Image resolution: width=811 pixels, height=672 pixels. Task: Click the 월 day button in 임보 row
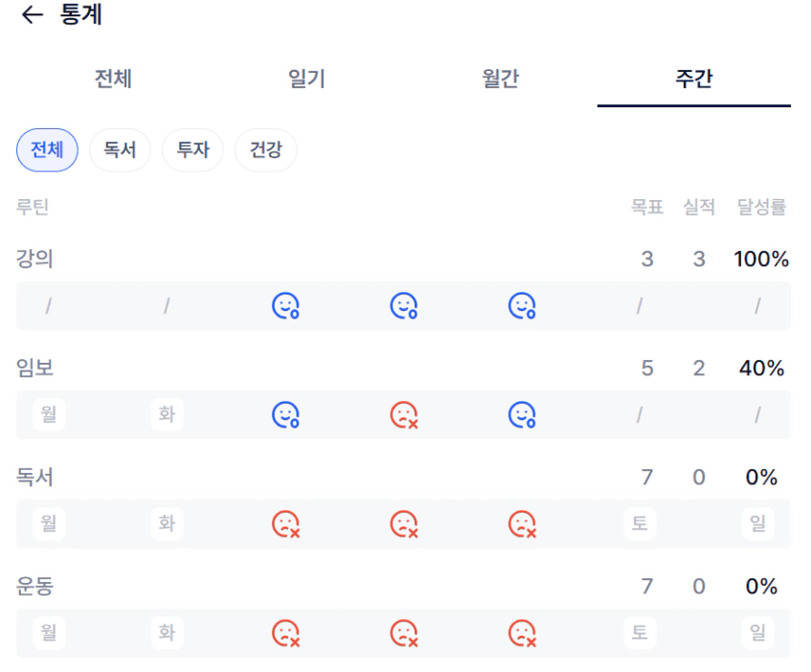[49, 415]
